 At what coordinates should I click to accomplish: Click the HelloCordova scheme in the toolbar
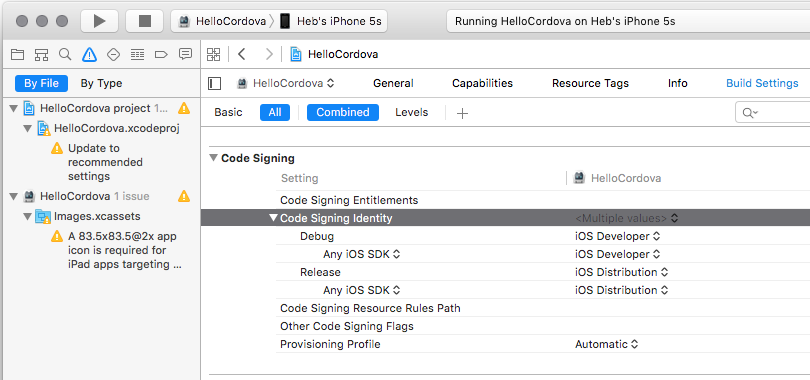[223, 22]
